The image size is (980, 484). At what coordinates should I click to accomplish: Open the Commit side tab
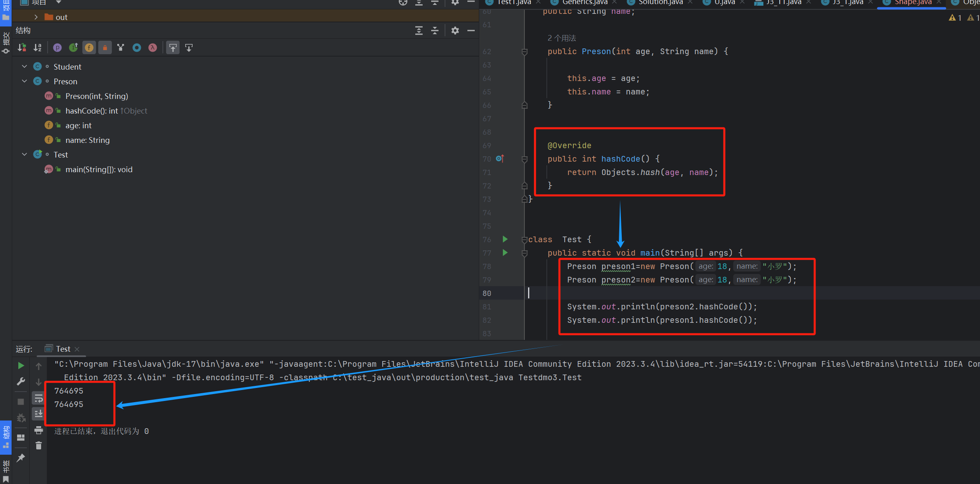pyautogui.click(x=6, y=43)
